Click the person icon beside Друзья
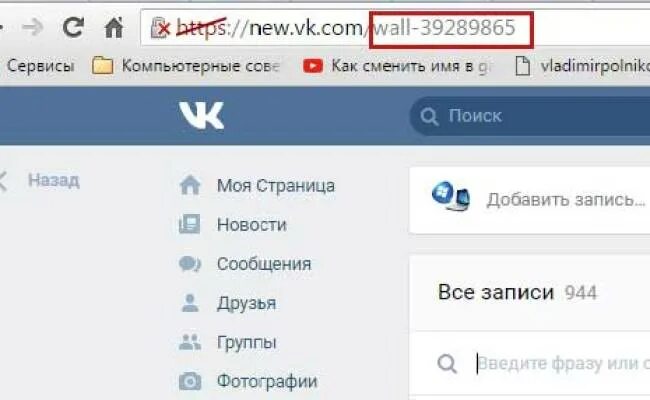The height and width of the screenshot is (400, 650). click(190, 303)
